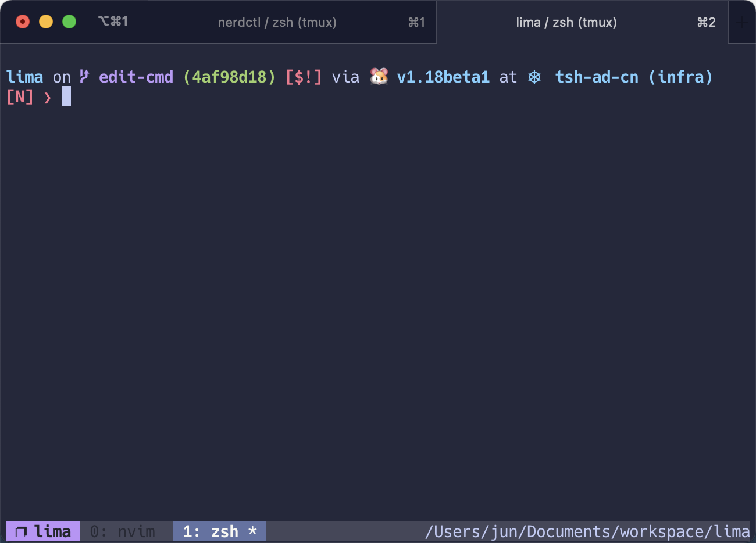The image size is (756, 543).
Task: Click the session window icon beside lima
Action: click(x=21, y=532)
